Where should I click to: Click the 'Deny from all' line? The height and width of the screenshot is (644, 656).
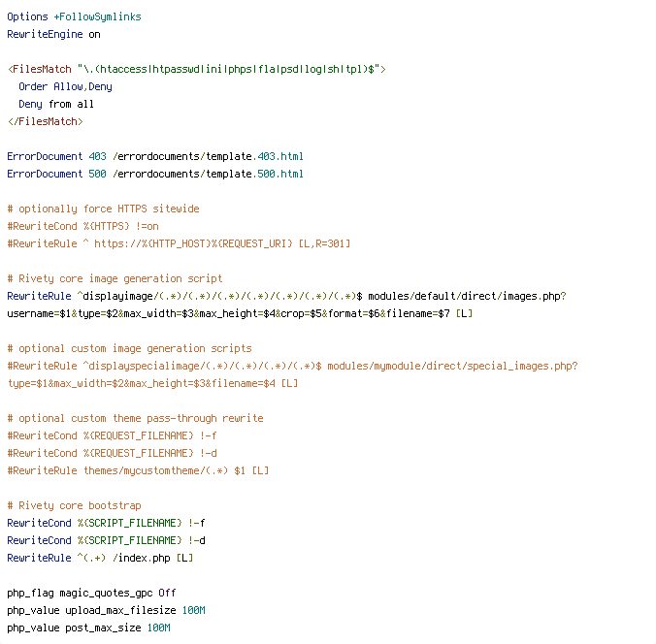coord(56,104)
